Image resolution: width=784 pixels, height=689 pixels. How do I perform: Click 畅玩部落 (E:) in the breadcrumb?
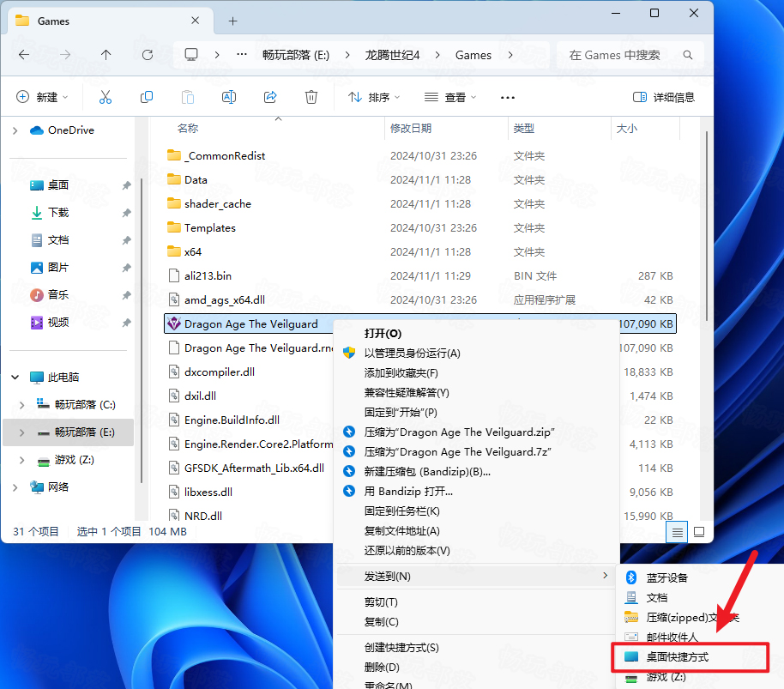click(296, 55)
